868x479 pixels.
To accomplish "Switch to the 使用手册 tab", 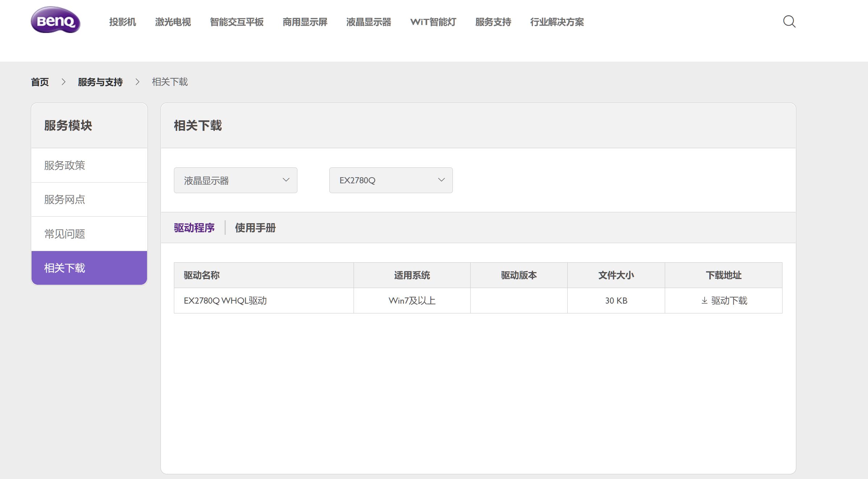I will tap(255, 228).
